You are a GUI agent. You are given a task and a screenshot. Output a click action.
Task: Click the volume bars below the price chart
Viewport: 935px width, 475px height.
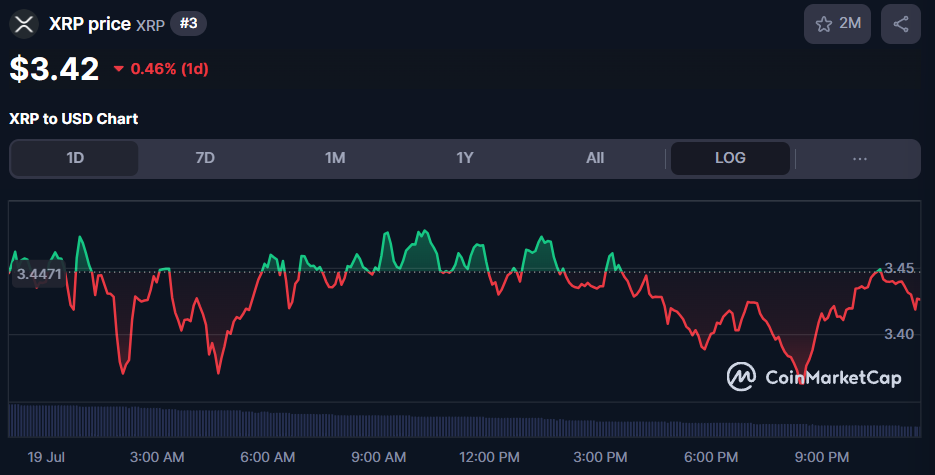coord(465,421)
